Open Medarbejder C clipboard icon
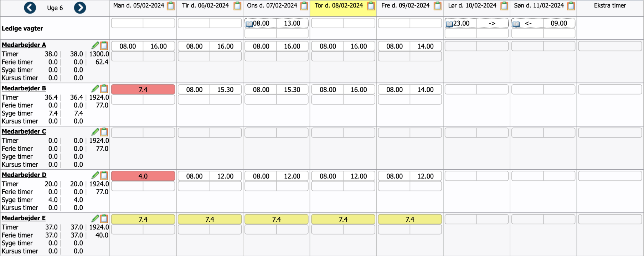Viewport: 644px width, 256px height. 104,132
